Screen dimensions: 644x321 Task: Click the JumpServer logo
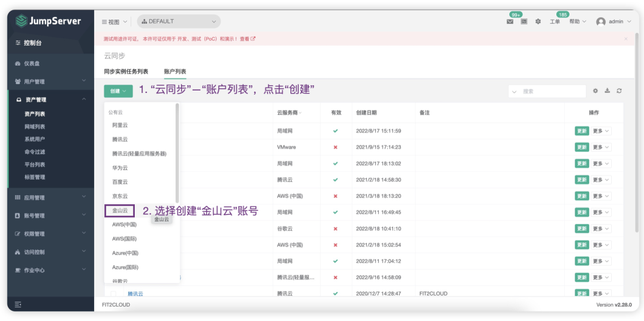(48, 21)
